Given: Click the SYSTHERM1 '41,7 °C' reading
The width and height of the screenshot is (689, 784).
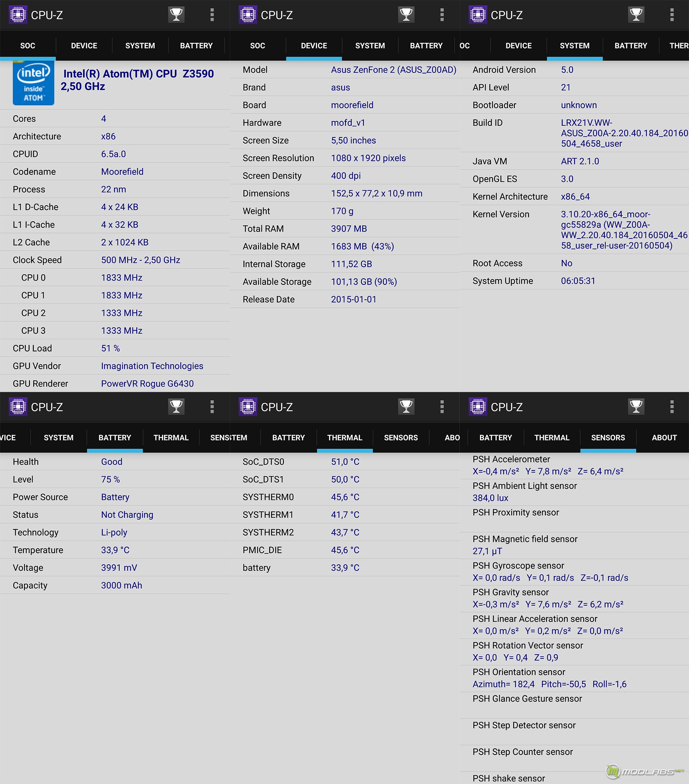Looking at the screenshot, I should (x=345, y=515).
